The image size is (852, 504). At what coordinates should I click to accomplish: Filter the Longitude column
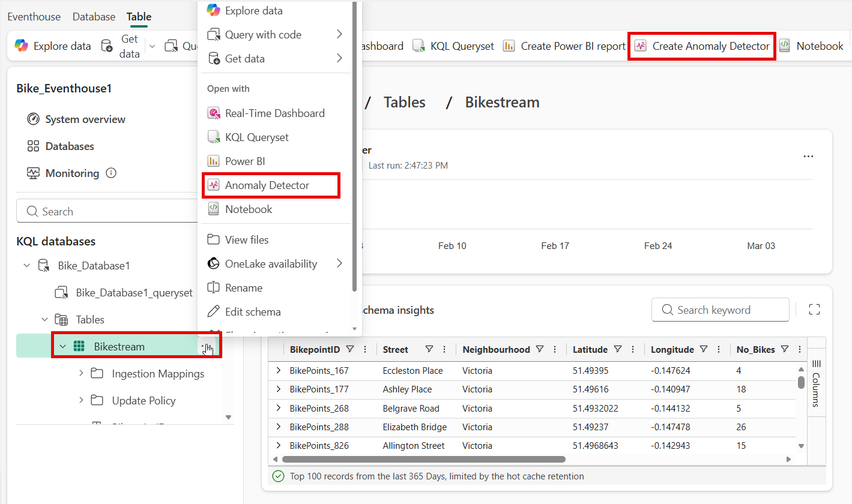pyautogui.click(x=704, y=349)
